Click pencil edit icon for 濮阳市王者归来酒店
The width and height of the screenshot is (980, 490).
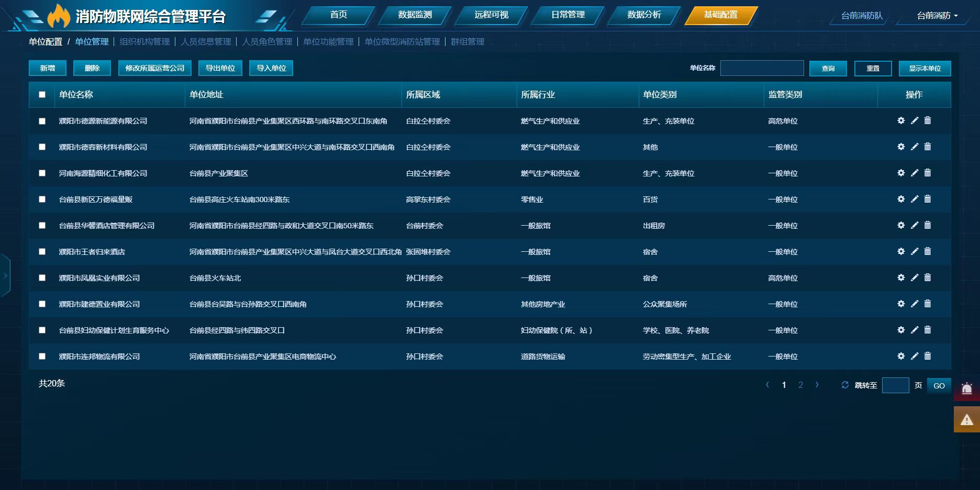click(x=915, y=251)
